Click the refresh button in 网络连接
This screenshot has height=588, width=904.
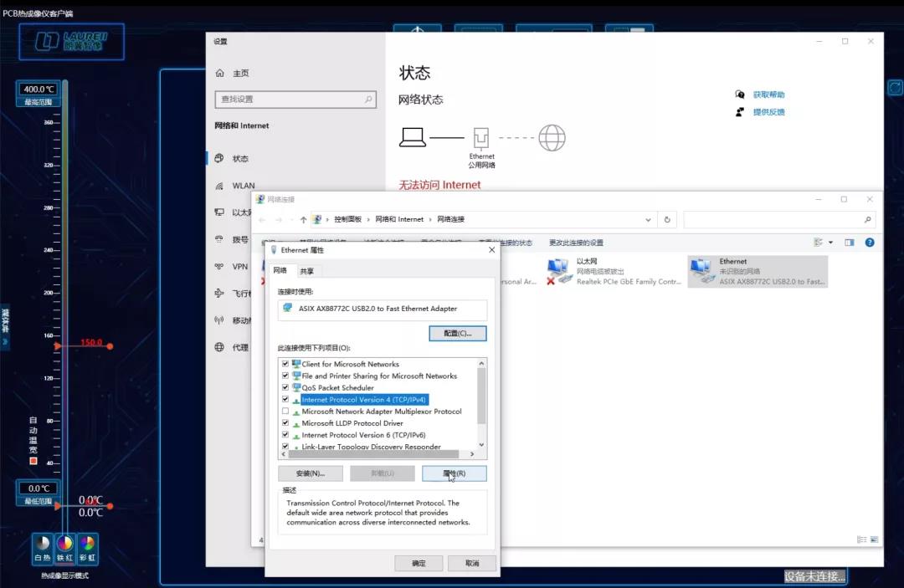pos(667,219)
